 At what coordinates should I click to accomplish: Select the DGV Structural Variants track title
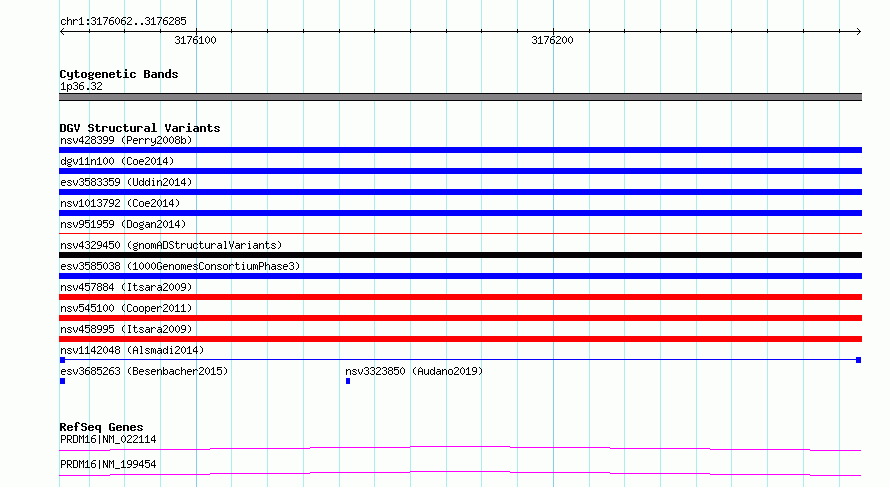tap(140, 128)
